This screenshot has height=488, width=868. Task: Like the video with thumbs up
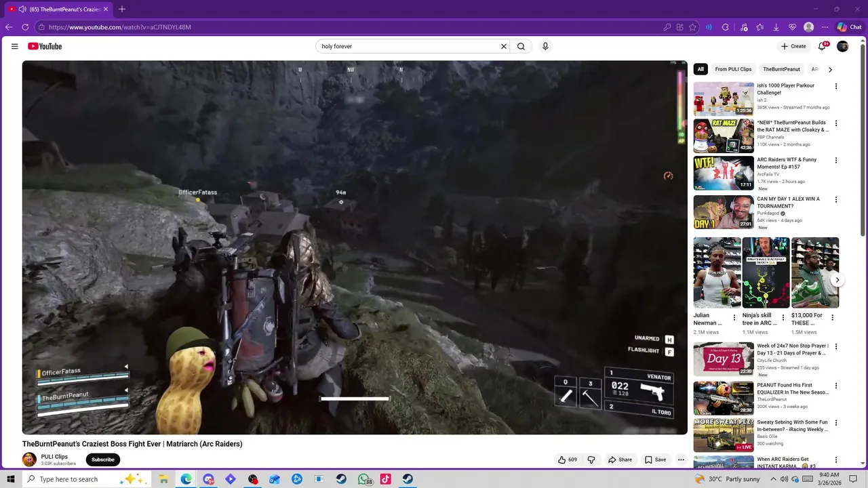tap(568, 460)
